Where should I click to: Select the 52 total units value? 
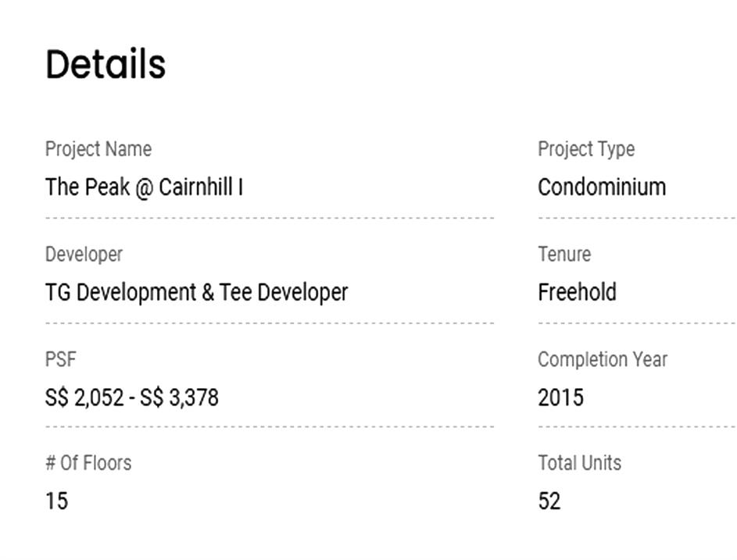pyautogui.click(x=549, y=501)
